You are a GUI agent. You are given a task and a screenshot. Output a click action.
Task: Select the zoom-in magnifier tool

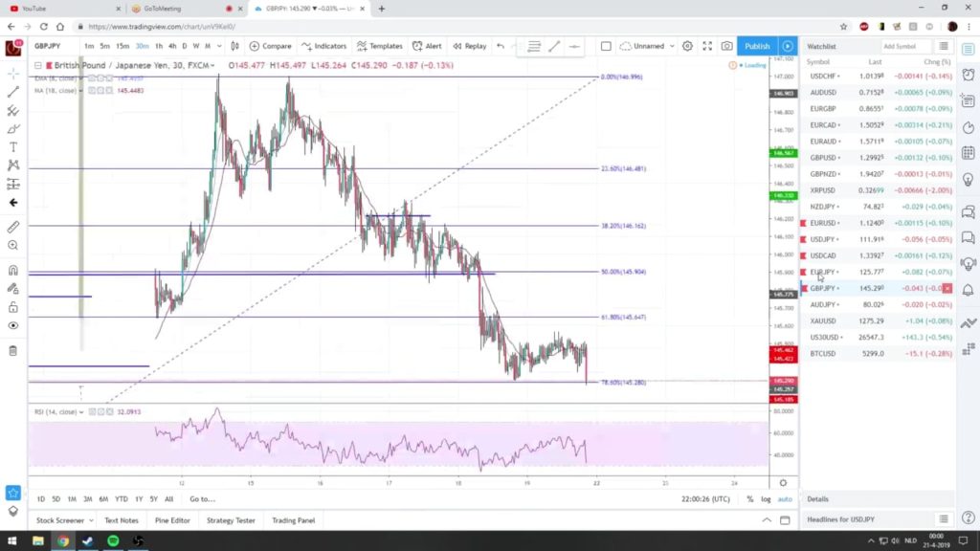click(x=13, y=246)
